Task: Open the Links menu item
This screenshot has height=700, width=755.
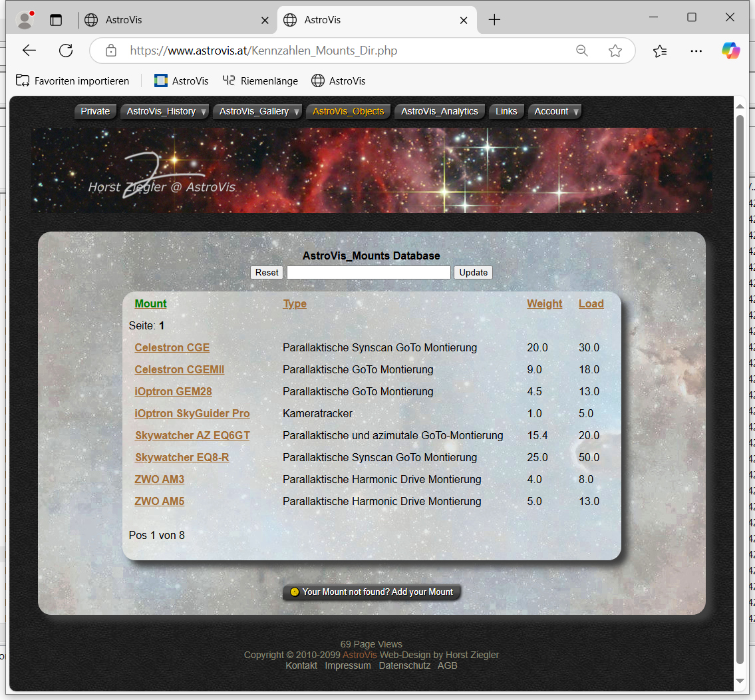Action: [506, 111]
